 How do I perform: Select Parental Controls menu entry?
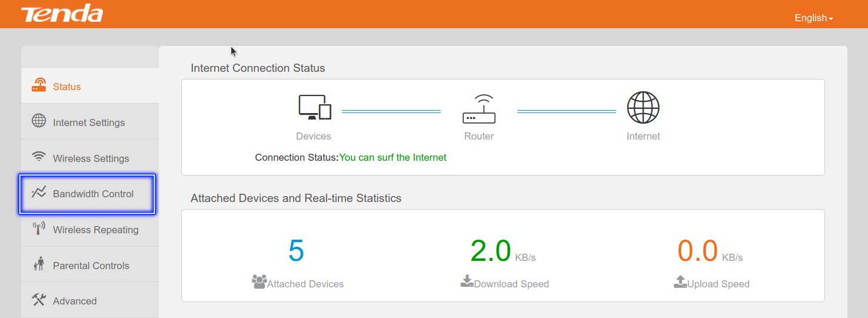click(x=89, y=265)
